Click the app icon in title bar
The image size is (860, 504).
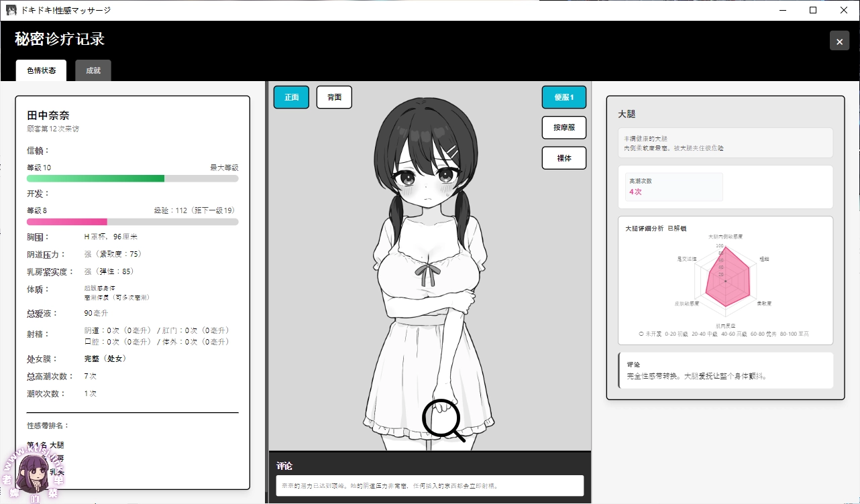coord(11,10)
